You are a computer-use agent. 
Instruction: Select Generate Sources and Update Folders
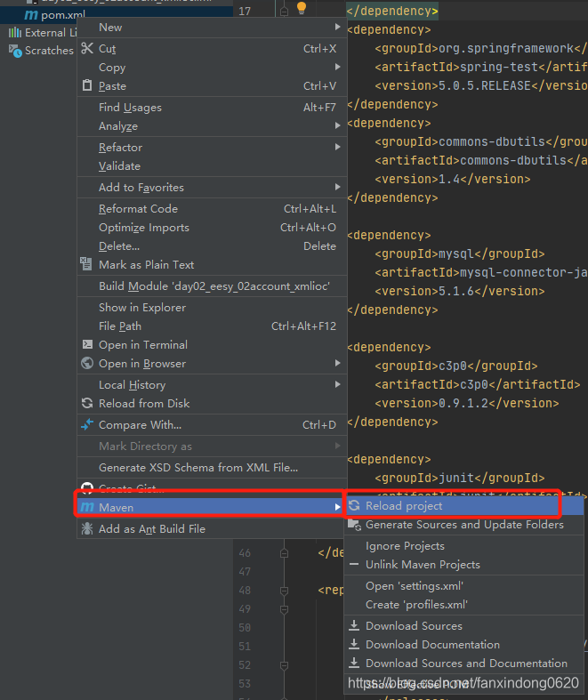coord(464,525)
